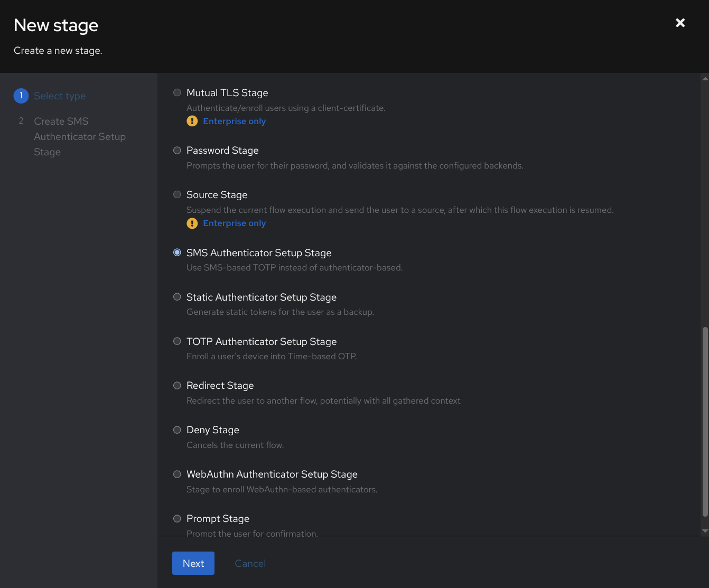This screenshot has height=588, width=709.
Task: Choose the Password Stage option
Action: tap(177, 151)
